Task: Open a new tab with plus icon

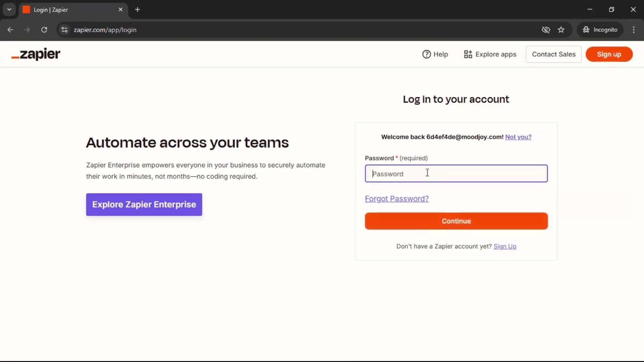Action: click(x=138, y=10)
